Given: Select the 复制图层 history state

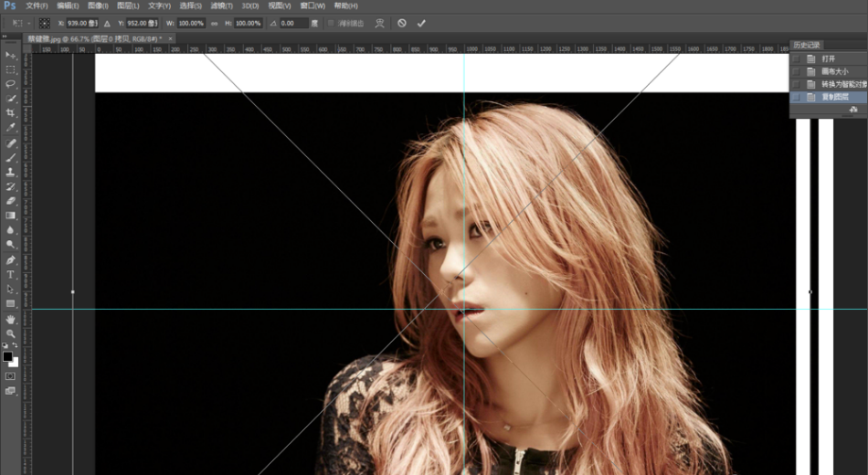Looking at the screenshot, I should click(828, 97).
